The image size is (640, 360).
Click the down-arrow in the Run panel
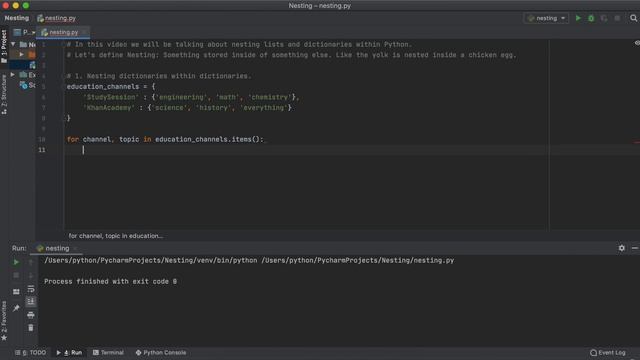click(31, 276)
